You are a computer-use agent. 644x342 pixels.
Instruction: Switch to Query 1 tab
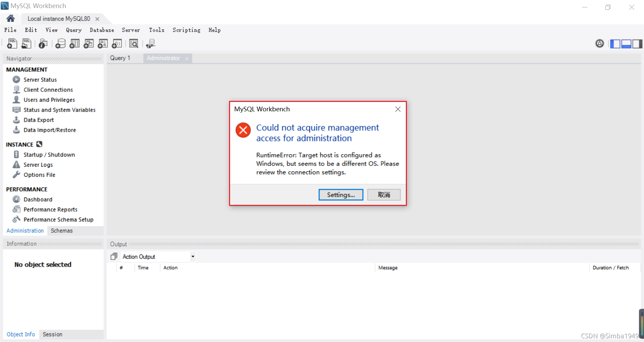(x=120, y=58)
